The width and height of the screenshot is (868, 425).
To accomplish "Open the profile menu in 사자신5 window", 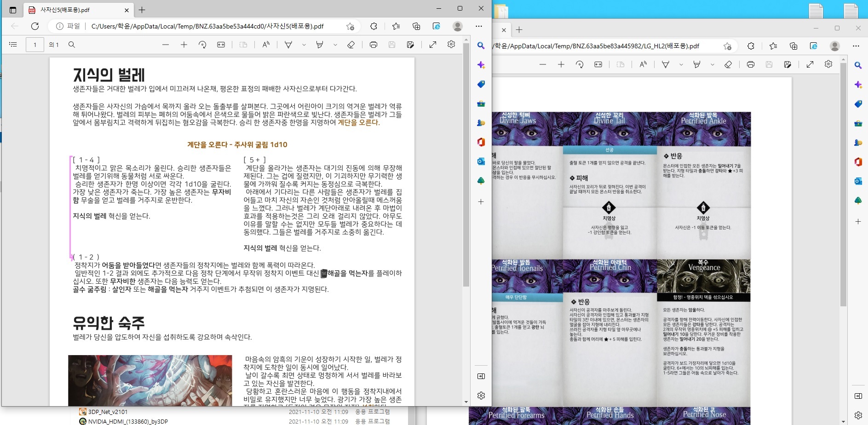I will [457, 26].
